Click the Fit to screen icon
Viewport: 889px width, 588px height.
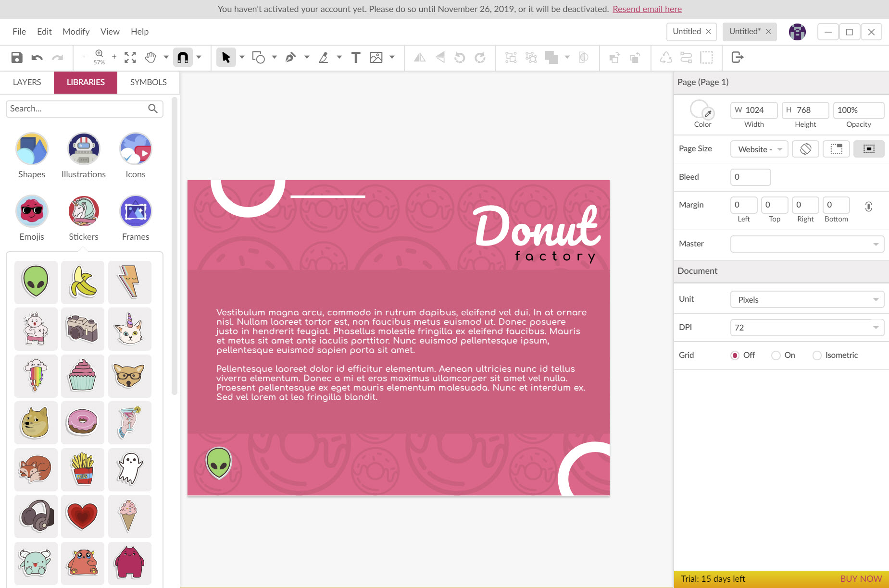tap(130, 58)
